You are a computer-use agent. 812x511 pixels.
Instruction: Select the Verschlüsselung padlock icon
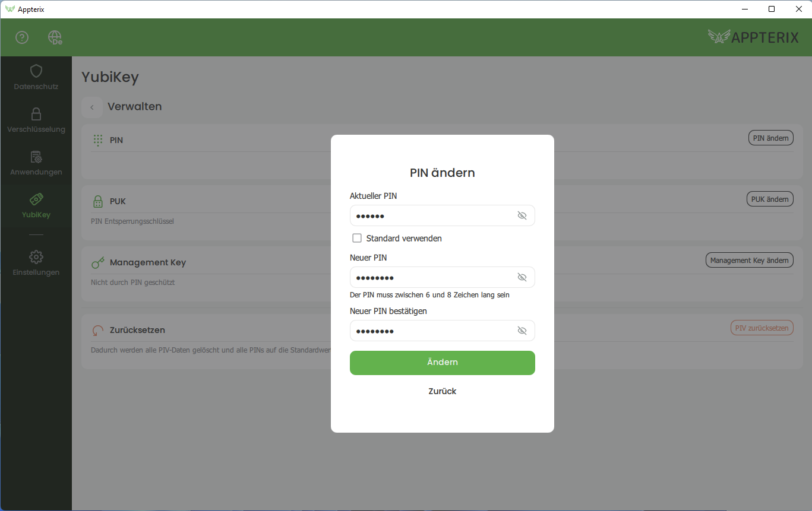click(36, 115)
